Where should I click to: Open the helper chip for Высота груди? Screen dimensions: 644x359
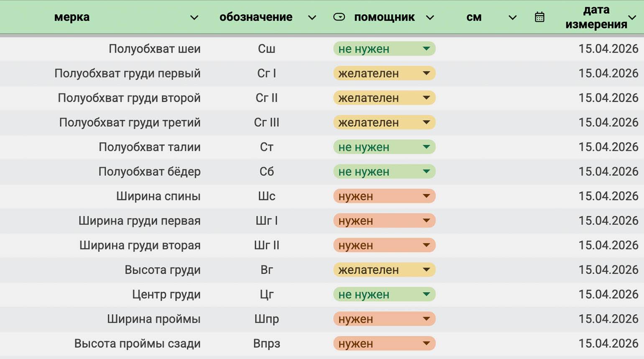(x=426, y=270)
